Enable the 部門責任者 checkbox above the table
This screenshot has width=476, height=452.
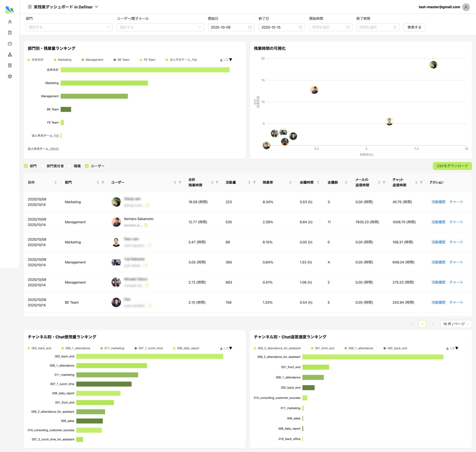click(x=43, y=166)
